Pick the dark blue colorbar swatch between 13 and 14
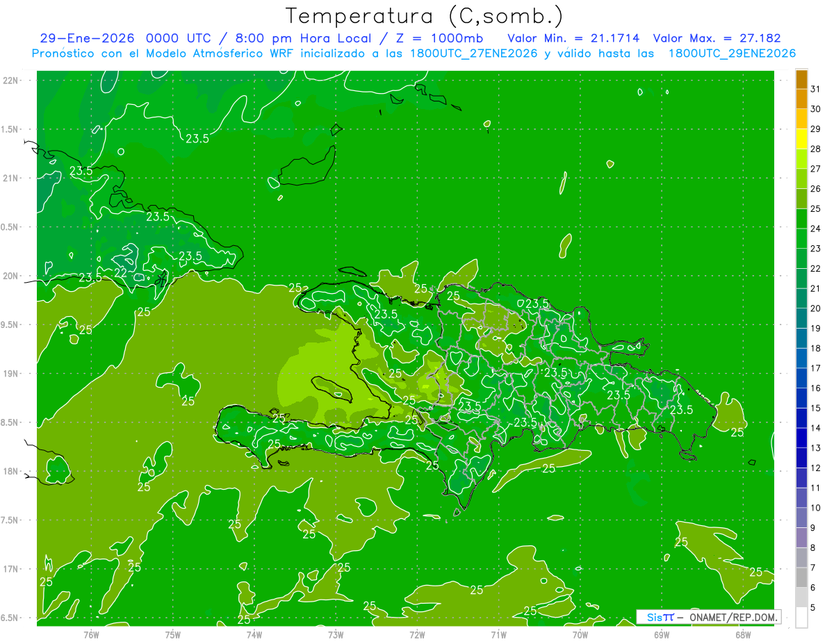Image resolution: width=834 pixels, height=644 pixels. click(x=801, y=438)
